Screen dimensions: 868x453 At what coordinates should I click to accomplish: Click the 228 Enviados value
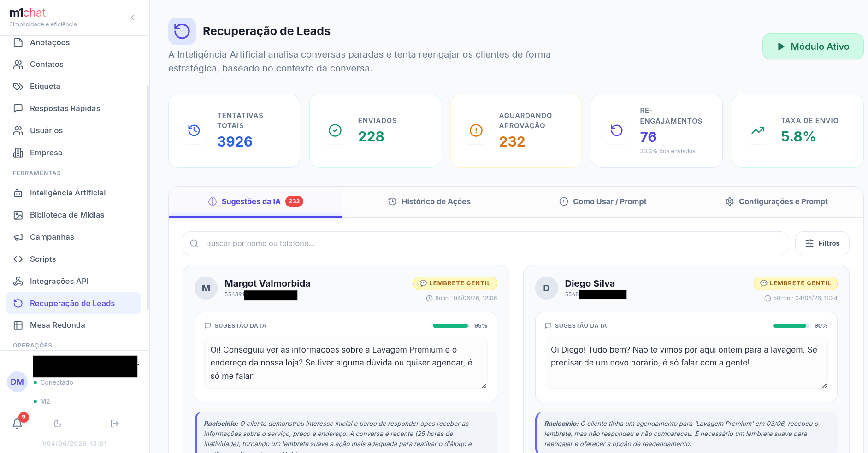pos(371,136)
